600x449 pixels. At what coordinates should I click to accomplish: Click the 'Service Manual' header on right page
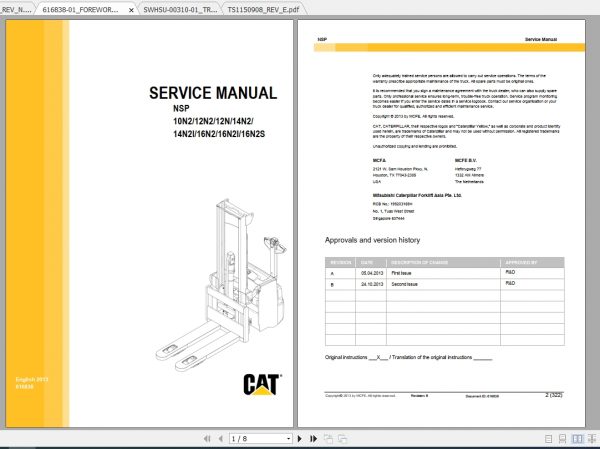[x=541, y=39]
